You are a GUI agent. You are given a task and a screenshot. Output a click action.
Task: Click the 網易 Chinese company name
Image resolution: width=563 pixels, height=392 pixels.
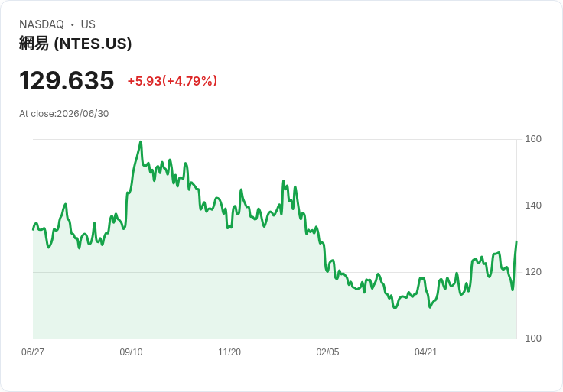coord(34,44)
